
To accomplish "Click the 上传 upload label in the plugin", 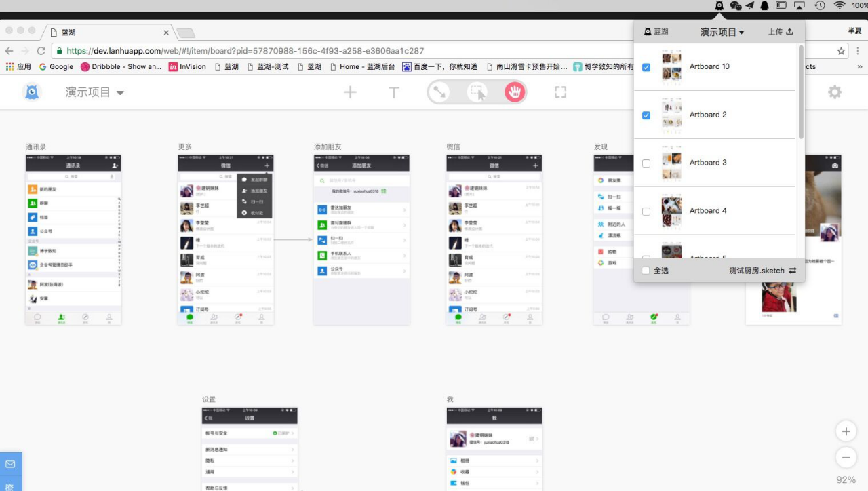I will pyautogui.click(x=775, y=32).
